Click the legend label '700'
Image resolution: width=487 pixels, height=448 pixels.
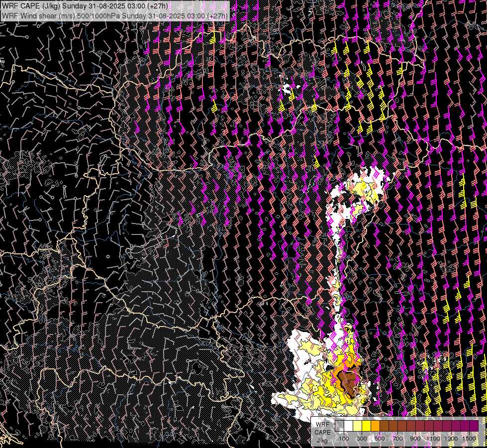(397, 439)
